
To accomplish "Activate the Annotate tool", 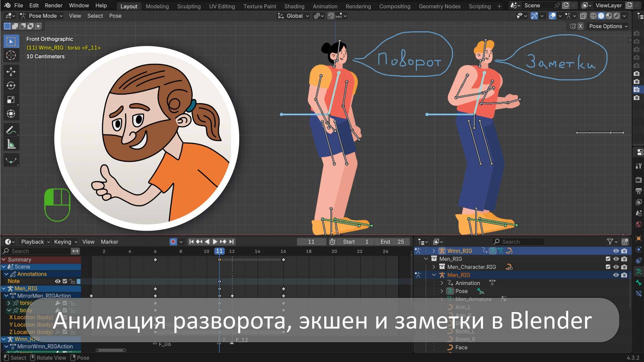I will pyautogui.click(x=11, y=130).
